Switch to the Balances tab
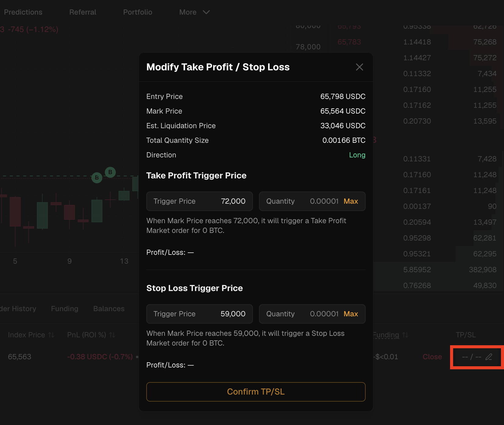The image size is (504, 425). [109, 309]
